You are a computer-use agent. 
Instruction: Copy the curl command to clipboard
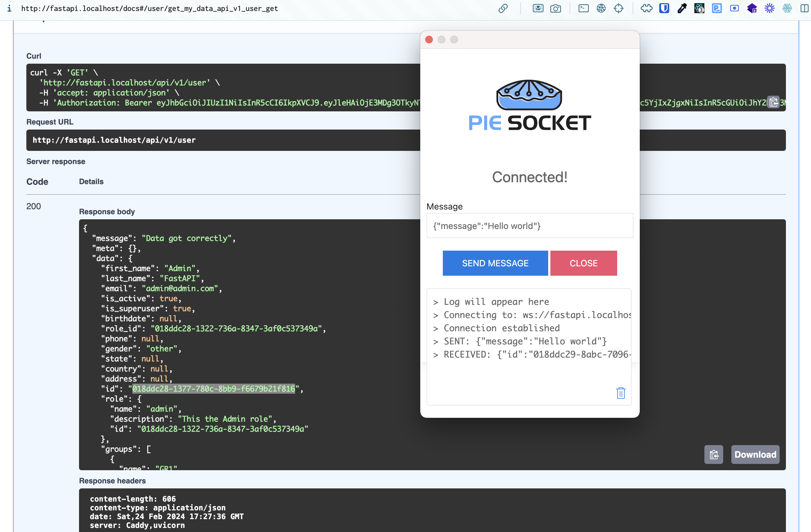click(x=773, y=102)
